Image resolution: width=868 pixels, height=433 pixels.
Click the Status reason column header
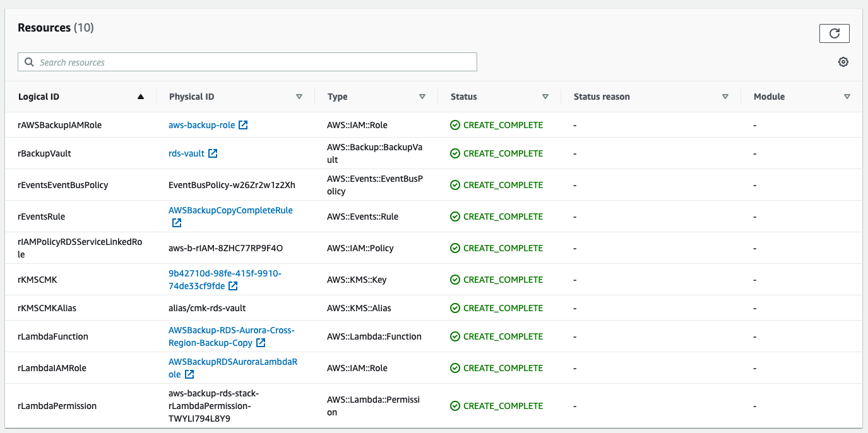click(602, 97)
